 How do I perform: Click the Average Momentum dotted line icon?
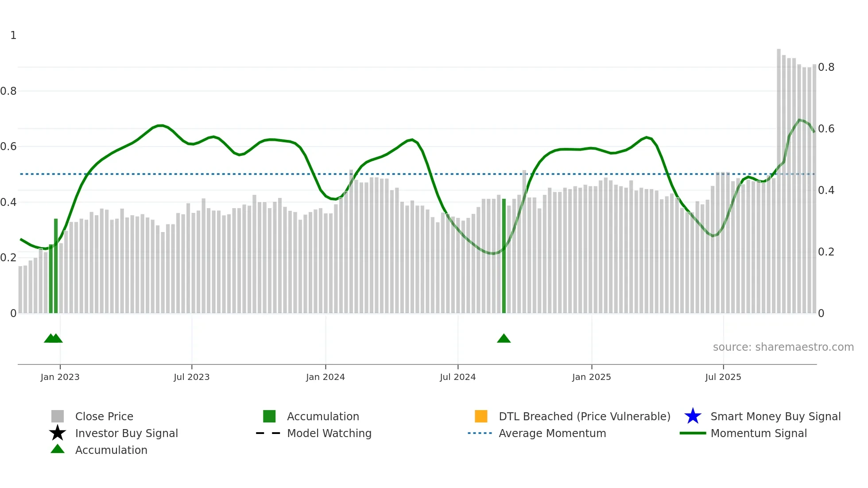click(480, 433)
